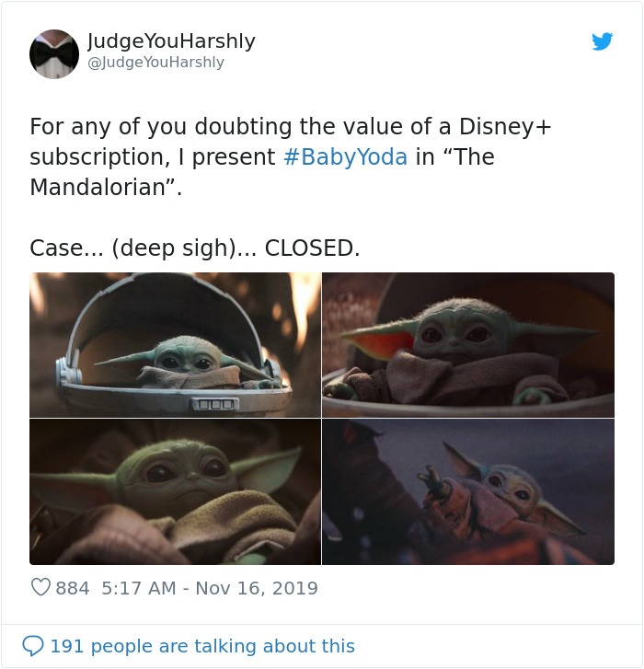644x669 pixels.
Task: Like the tweet with the heart icon
Action: coord(41,587)
